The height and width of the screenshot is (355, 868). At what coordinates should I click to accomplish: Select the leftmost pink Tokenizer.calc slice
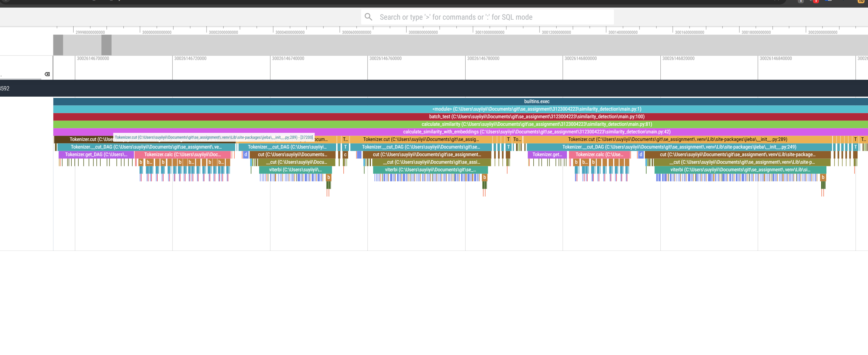(182, 154)
